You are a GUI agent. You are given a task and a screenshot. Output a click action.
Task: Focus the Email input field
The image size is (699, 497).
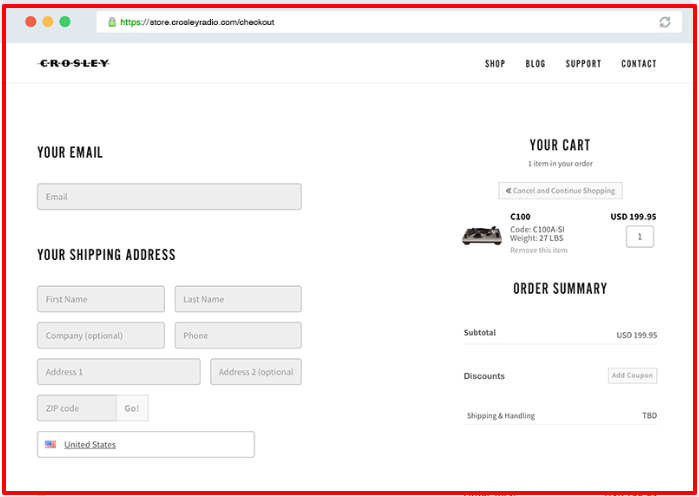coord(169,197)
